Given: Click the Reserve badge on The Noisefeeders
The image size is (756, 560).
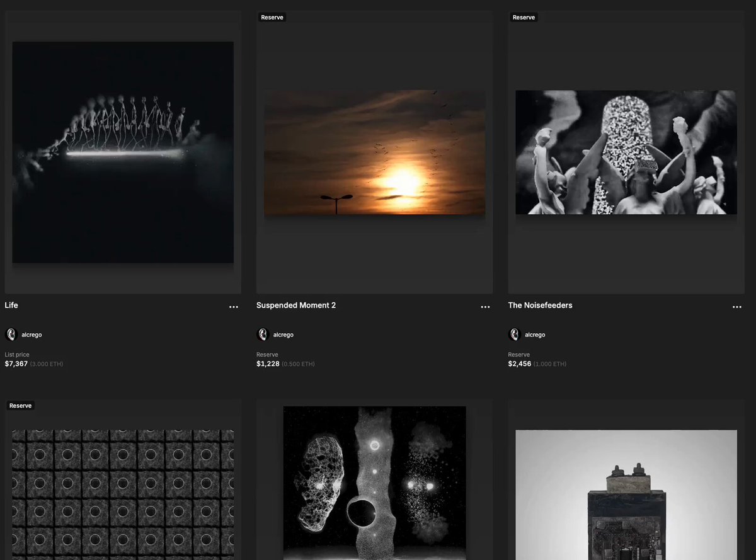Looking at the screenshot, I should (x=524, y=18).
